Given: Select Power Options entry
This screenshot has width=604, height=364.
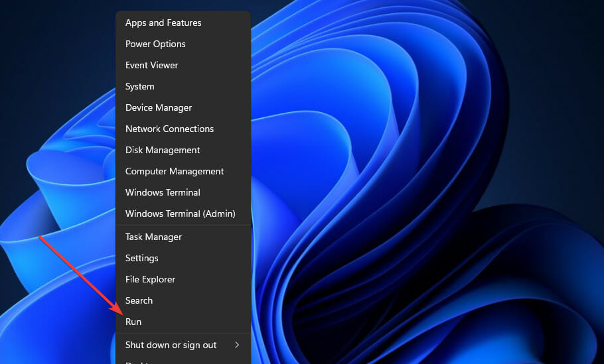Looking at the screenshot, I should click(155, 44).
